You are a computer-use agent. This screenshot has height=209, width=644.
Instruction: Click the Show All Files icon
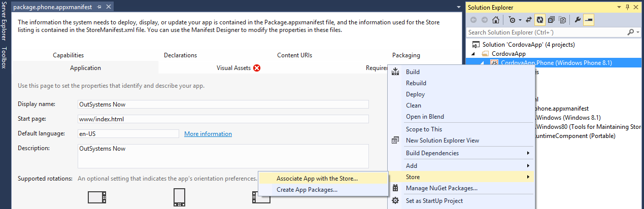tap(562, 20)
